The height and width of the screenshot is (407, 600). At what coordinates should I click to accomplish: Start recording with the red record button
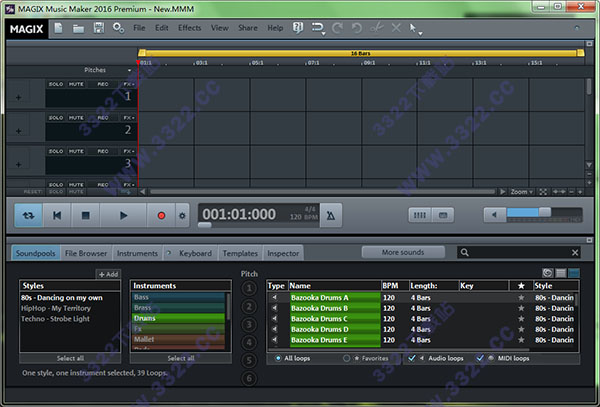pos(161,216)
